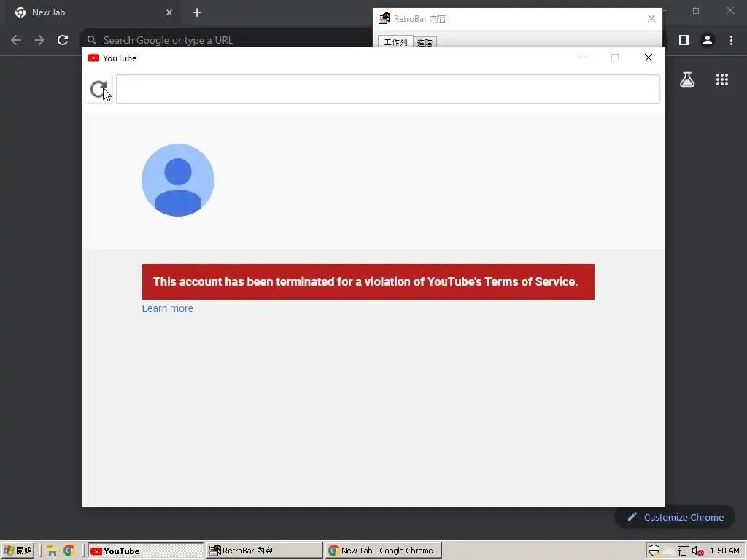Open the 開始 Start button
Screen dimensions: 747x560
pyautogui.click(x=18, y=551)
